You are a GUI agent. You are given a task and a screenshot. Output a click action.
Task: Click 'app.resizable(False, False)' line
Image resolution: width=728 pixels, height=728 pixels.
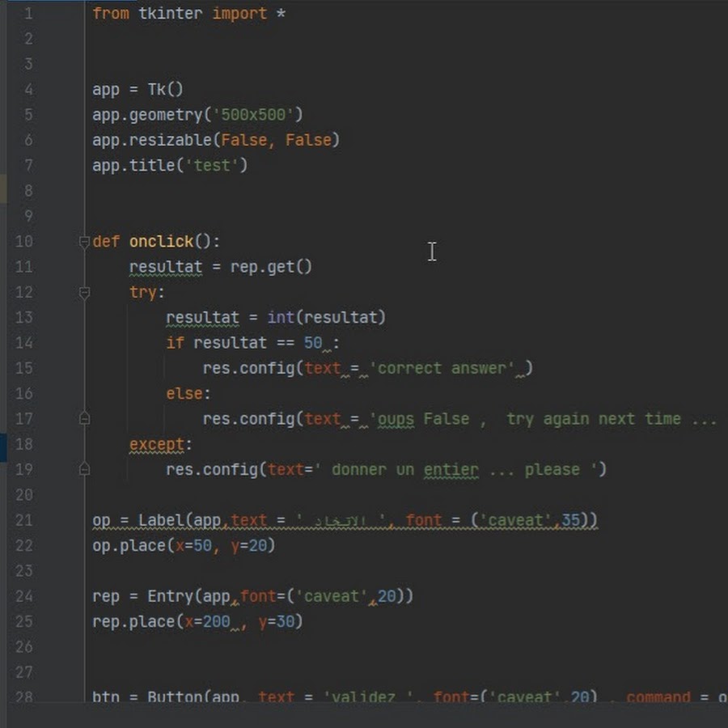(x=216, y=140)
